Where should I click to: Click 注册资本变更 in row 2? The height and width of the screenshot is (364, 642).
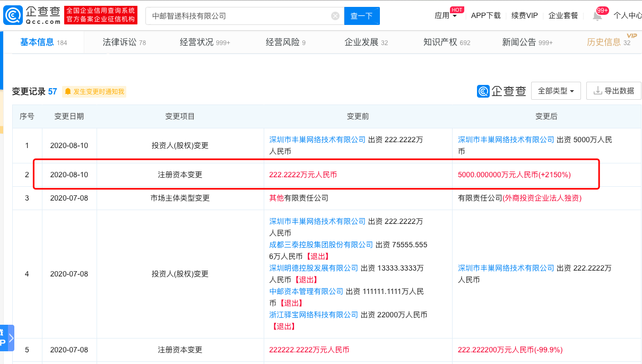(x=180, y=175)
